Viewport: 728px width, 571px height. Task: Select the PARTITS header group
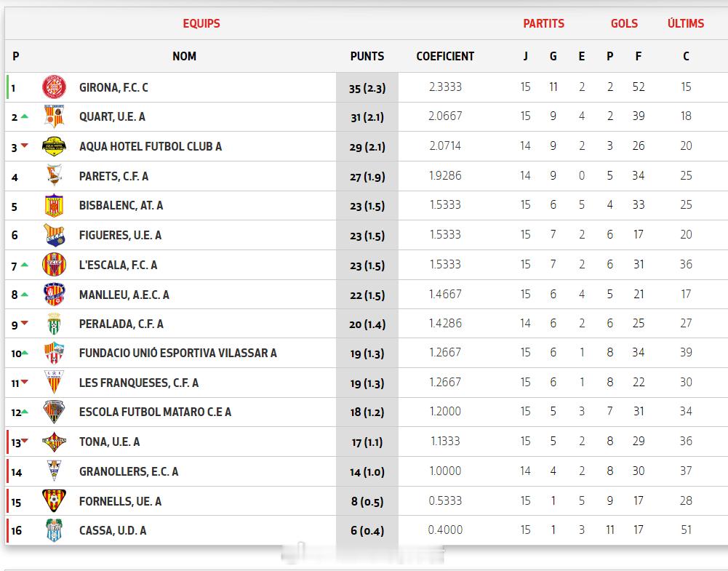tap(544, 23)
